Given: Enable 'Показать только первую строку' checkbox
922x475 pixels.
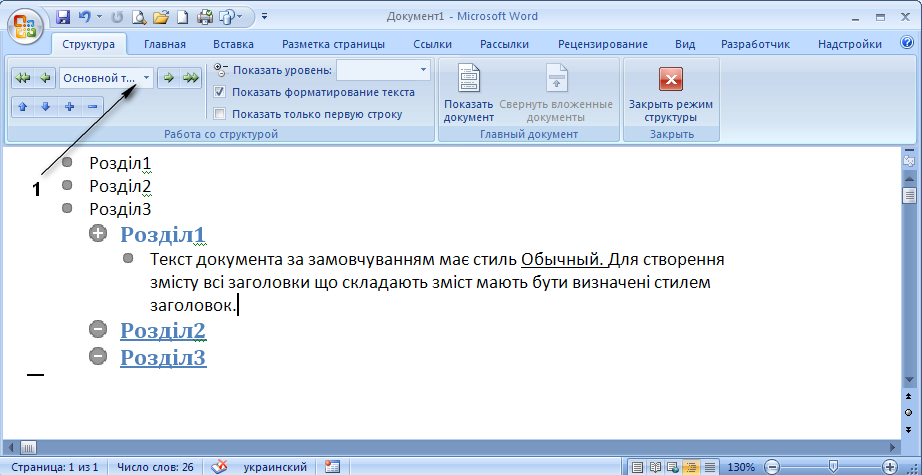Looking at the screenshot, I should (220, 114).
